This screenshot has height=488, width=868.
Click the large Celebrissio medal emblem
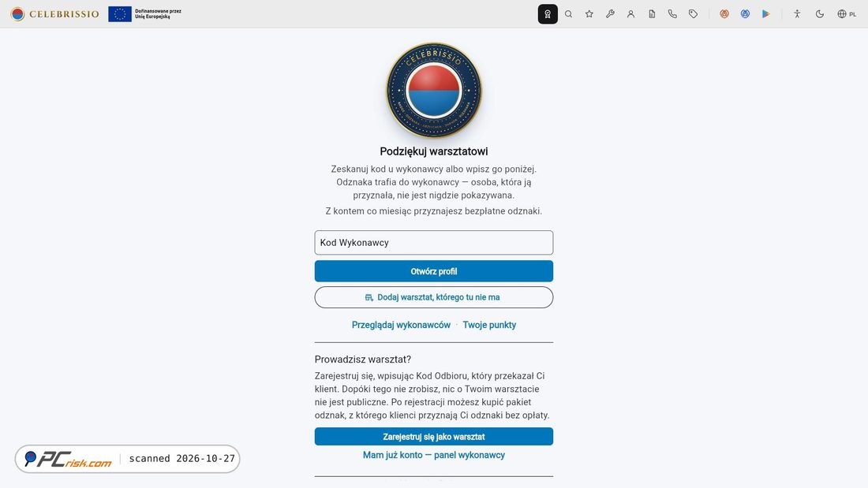(434, 90)
